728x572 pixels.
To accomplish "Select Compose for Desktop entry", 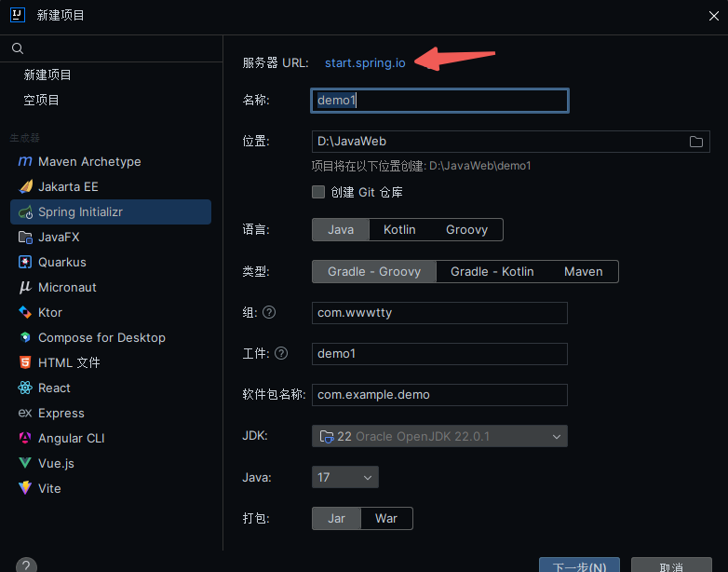I will pos(111,337).
